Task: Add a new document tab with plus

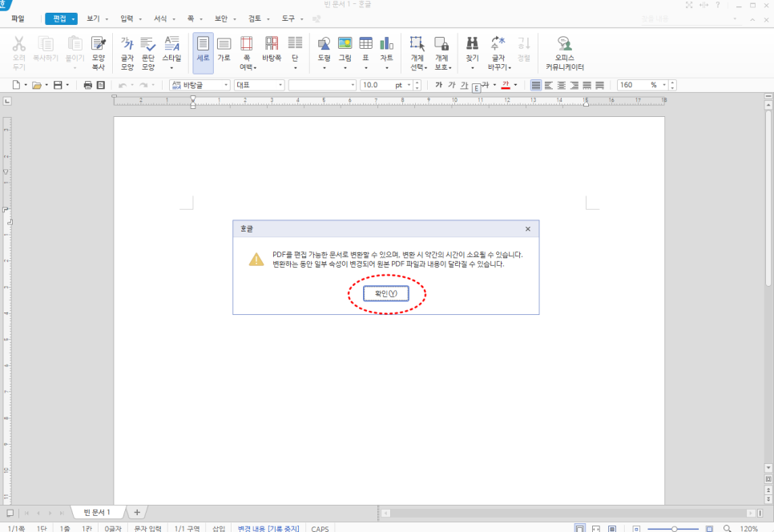Action: point(137,512)
